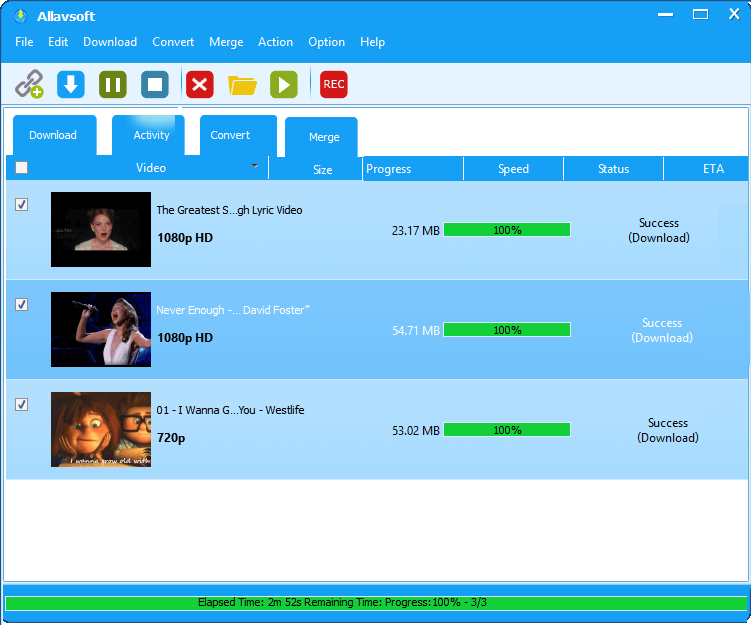The height and width of the screenshot is (625, 751).
Task: Uncheck the Never Enough video checkbox
Action: tap(22, 305)
